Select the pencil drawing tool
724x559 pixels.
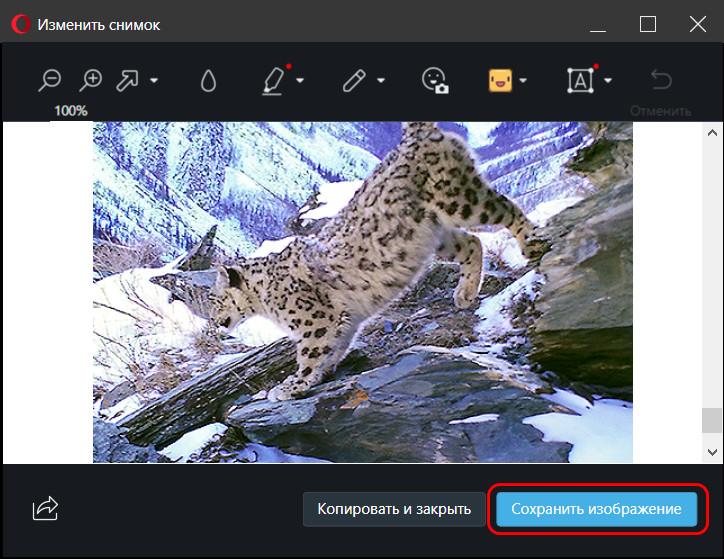pyautogui.click(x=354, y=81)
